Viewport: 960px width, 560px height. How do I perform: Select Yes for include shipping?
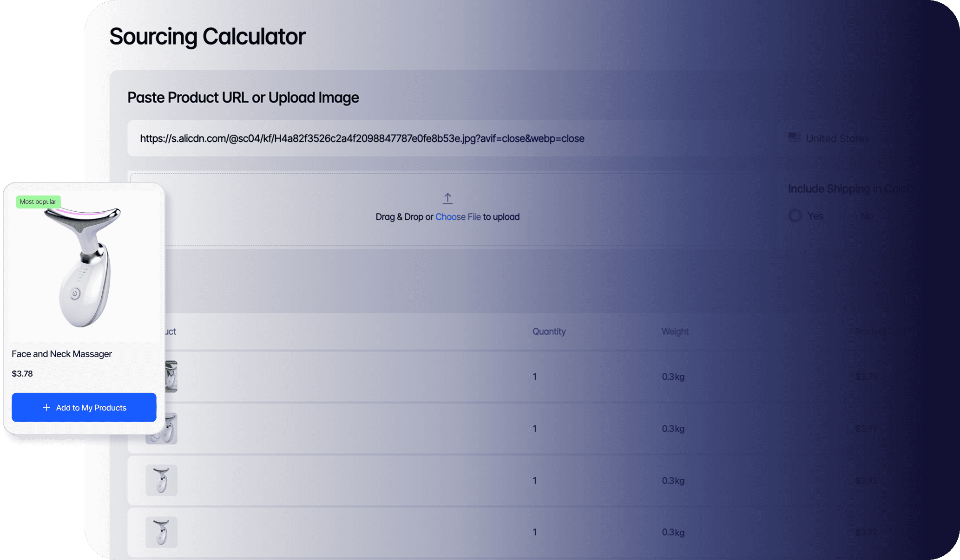point(795,216)
